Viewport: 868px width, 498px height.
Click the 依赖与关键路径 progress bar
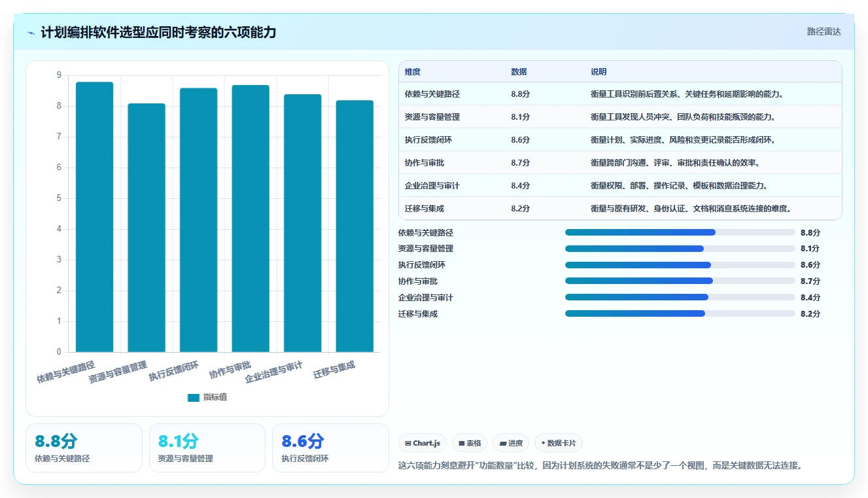[x=680, y=232]
